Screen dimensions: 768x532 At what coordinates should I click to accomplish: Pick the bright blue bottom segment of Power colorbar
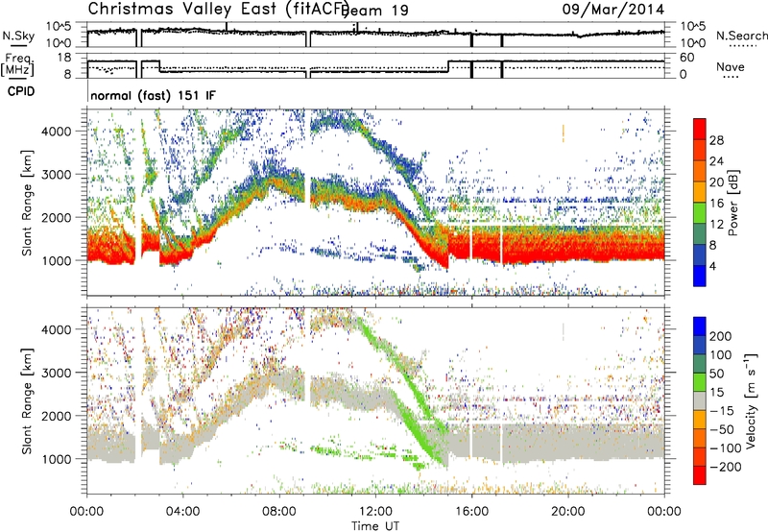click(700, 276)
